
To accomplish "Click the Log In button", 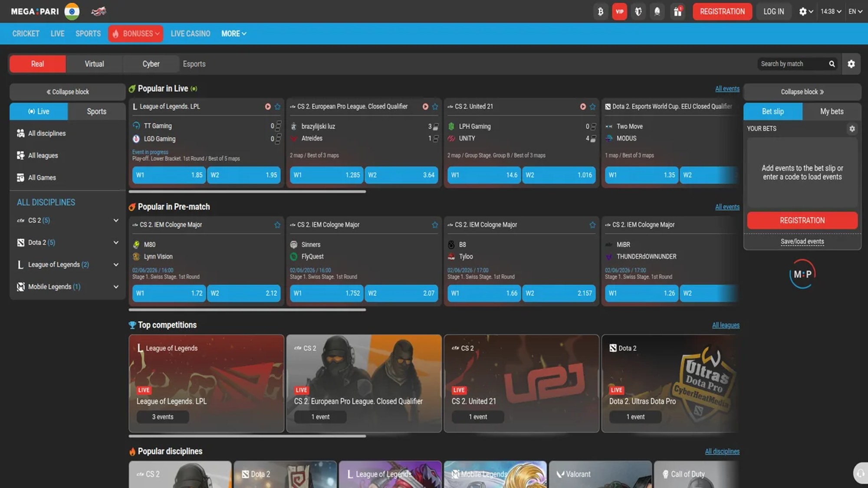I will pyautogui.click(x=774, y=12).
